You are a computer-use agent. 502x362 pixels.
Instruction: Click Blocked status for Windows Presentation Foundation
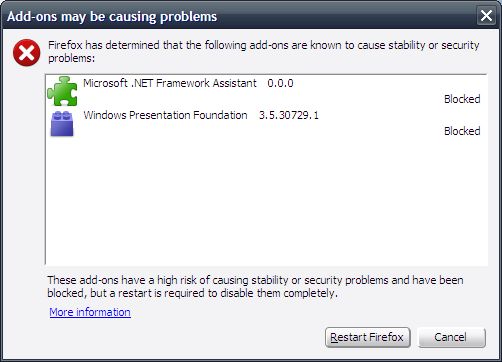coord(462,131)
